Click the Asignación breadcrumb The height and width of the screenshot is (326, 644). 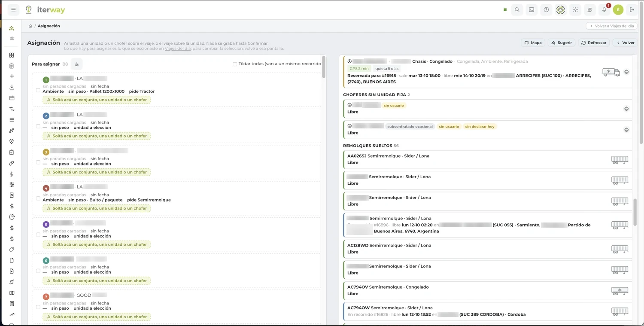click(49, 26)
